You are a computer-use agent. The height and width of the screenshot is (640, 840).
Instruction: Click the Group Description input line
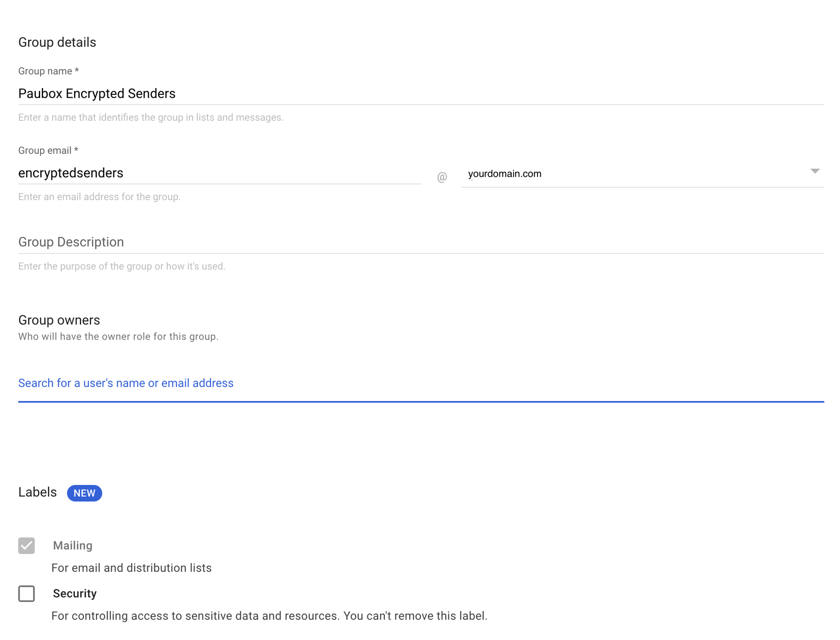coord(209,242)
